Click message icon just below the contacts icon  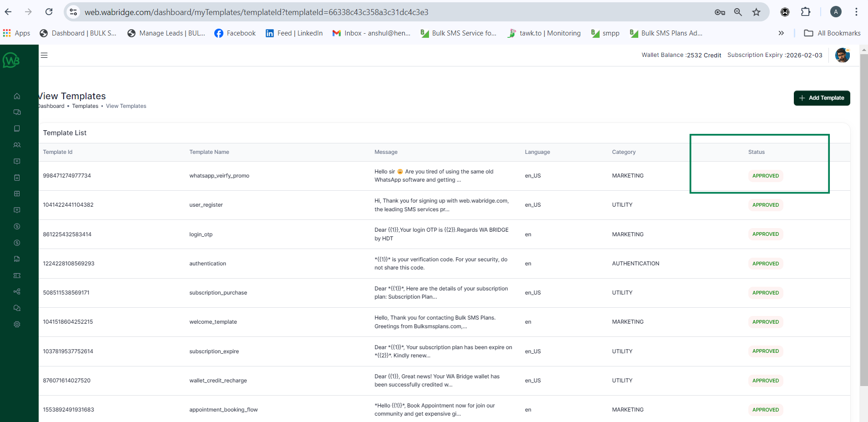[17, 161]
